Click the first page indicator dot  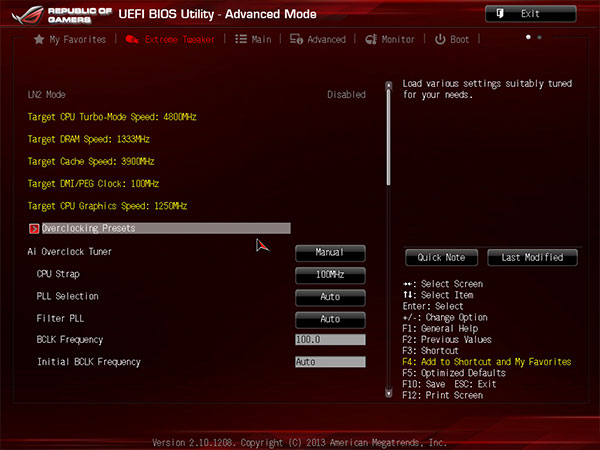(528, 37)
